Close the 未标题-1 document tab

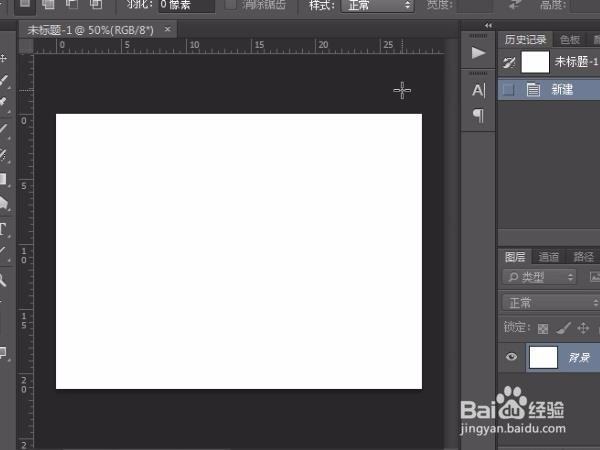pyautogui.click(x=167, y=29)
